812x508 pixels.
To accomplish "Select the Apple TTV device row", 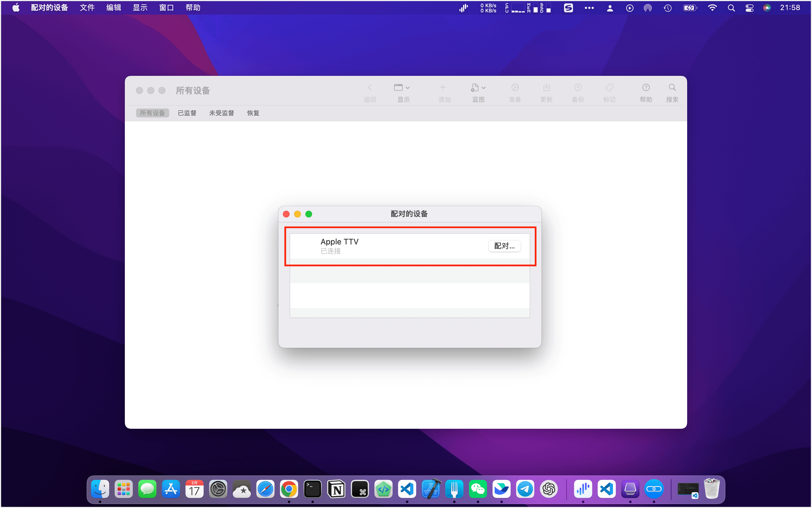I will coord(410,246).
